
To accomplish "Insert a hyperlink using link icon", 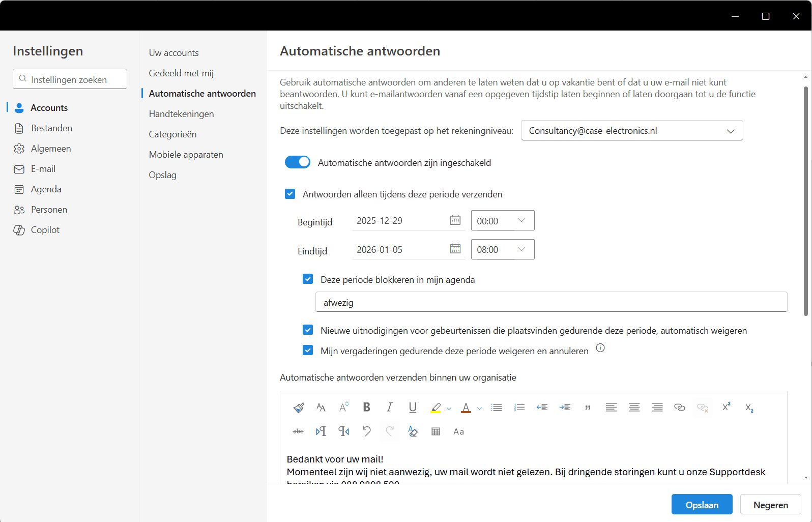I will click(x=679, y=407).
